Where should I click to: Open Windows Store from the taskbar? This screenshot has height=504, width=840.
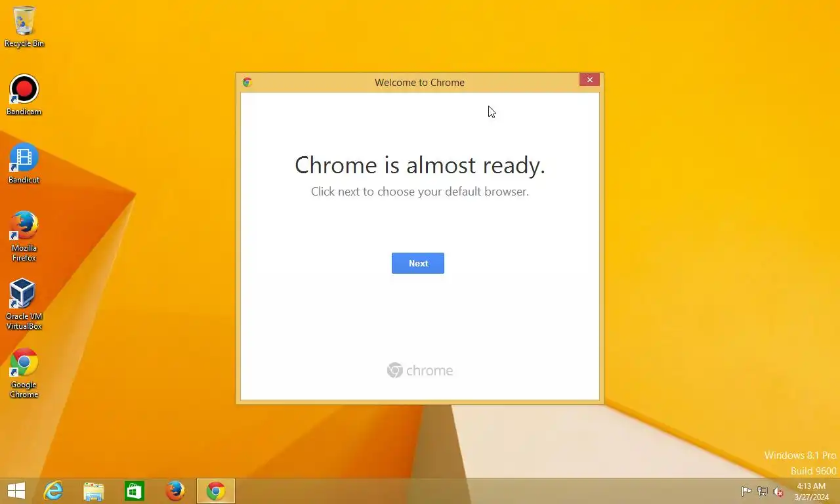click(x=135, y=491)
